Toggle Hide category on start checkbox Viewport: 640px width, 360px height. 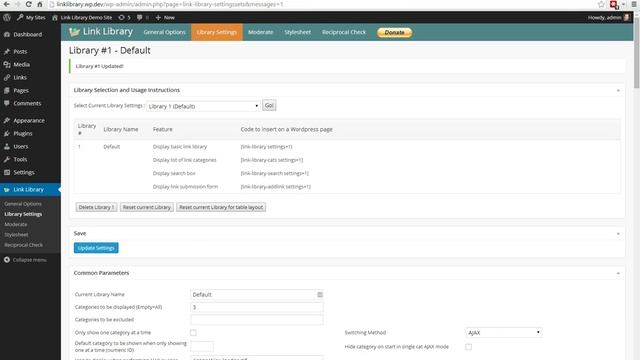(x=469, y=347)
